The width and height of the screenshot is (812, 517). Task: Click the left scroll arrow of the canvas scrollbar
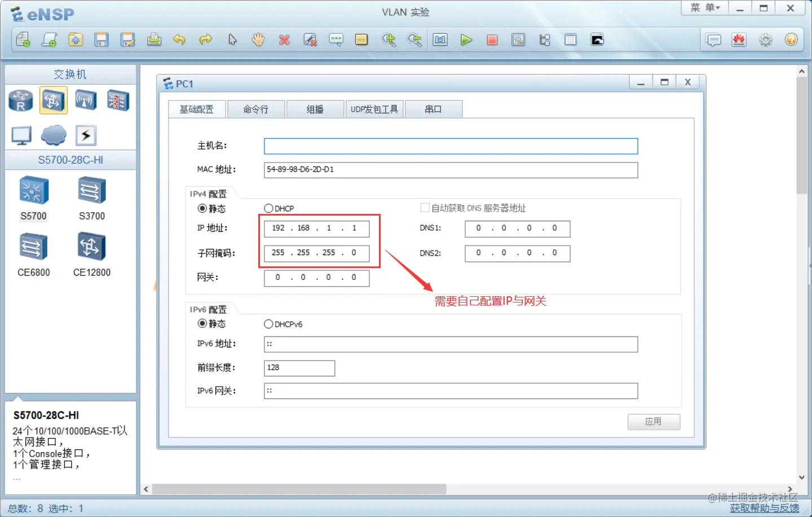(146, 489)
